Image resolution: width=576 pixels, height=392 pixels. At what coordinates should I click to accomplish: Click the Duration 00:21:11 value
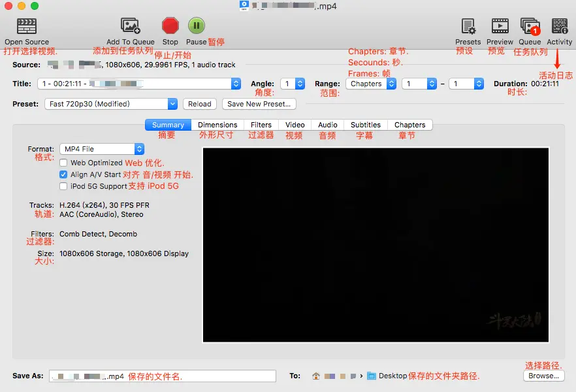[545, 84]
